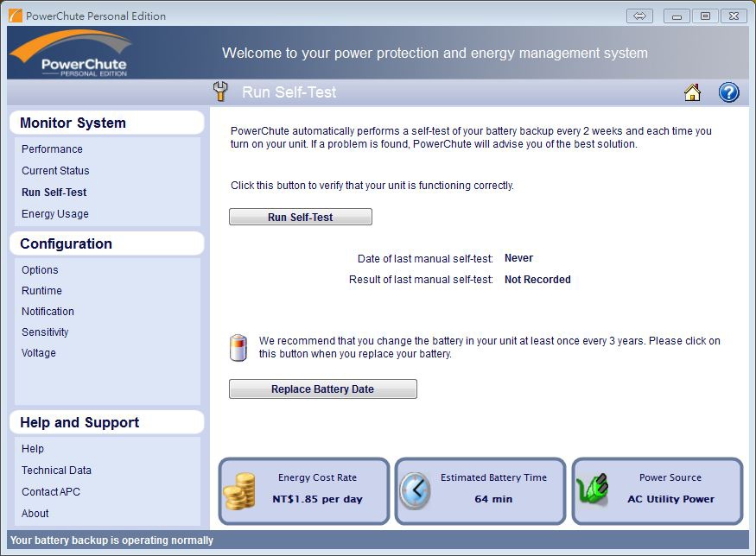756x556 pixels.
Task: Open Voltage settings
Action: [x=39, y=352]
